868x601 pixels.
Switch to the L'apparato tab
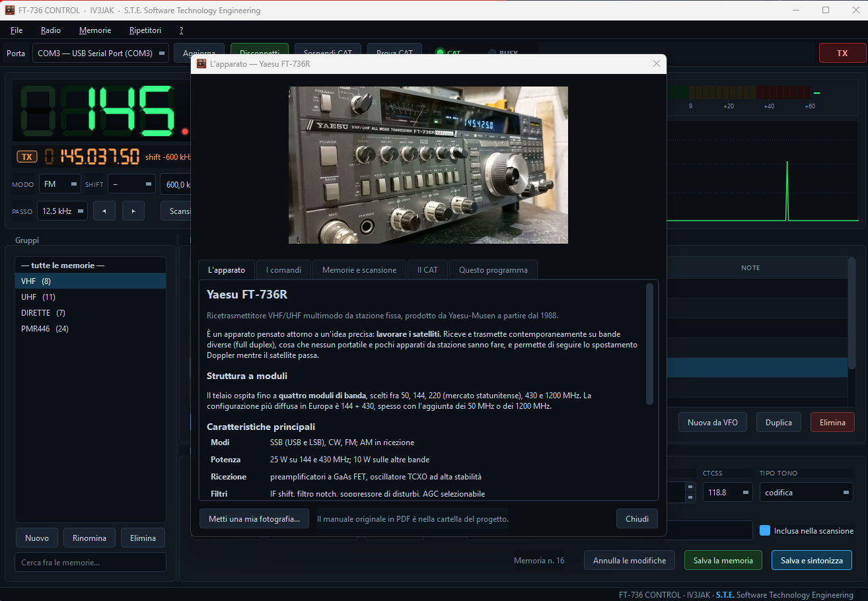pos(227,269)
